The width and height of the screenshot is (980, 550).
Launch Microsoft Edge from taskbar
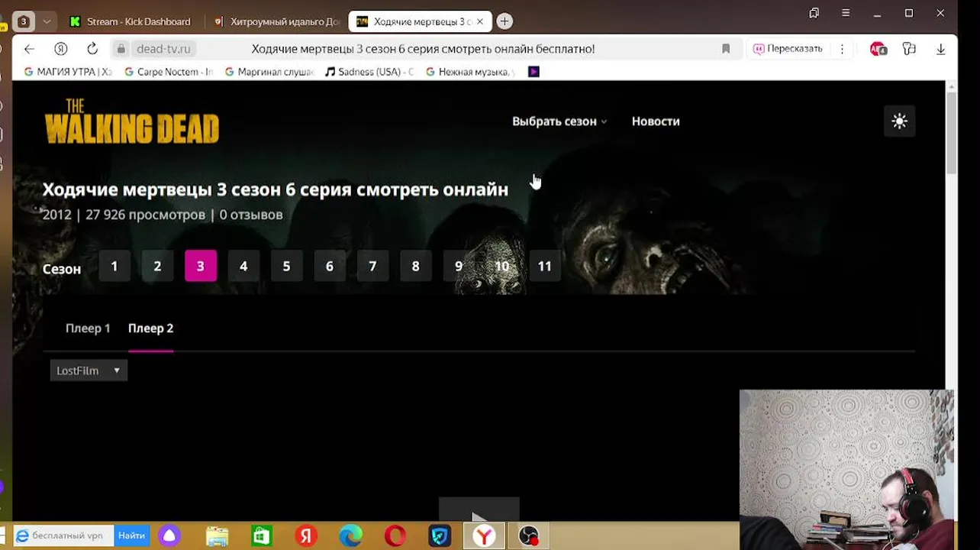pos(350,536)
